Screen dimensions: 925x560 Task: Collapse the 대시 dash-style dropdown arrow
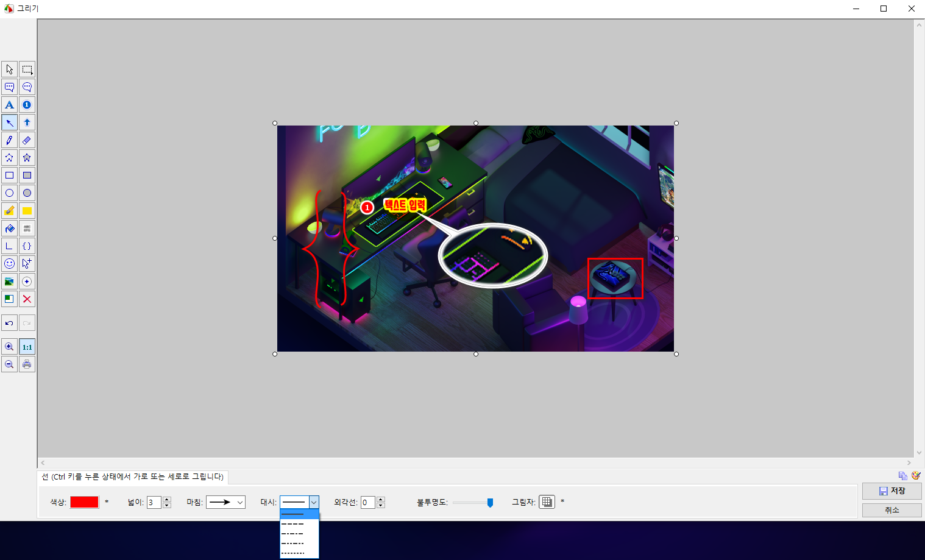coord(314,502)
